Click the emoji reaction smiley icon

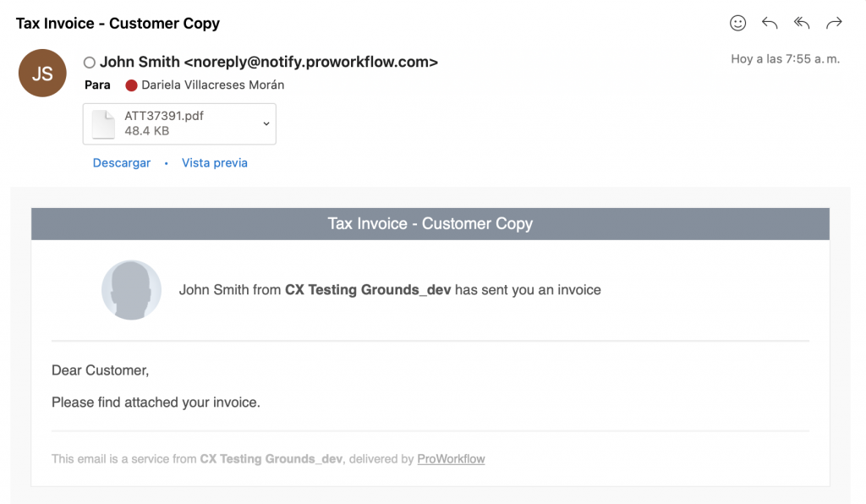pyautogui.click(x=737, y=23)
